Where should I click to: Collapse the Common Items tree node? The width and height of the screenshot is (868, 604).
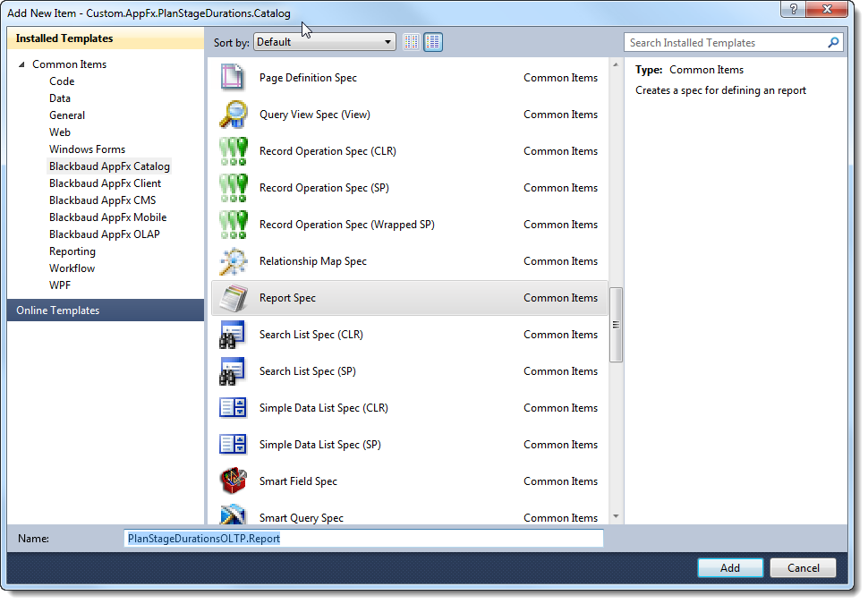pos(21,64)
